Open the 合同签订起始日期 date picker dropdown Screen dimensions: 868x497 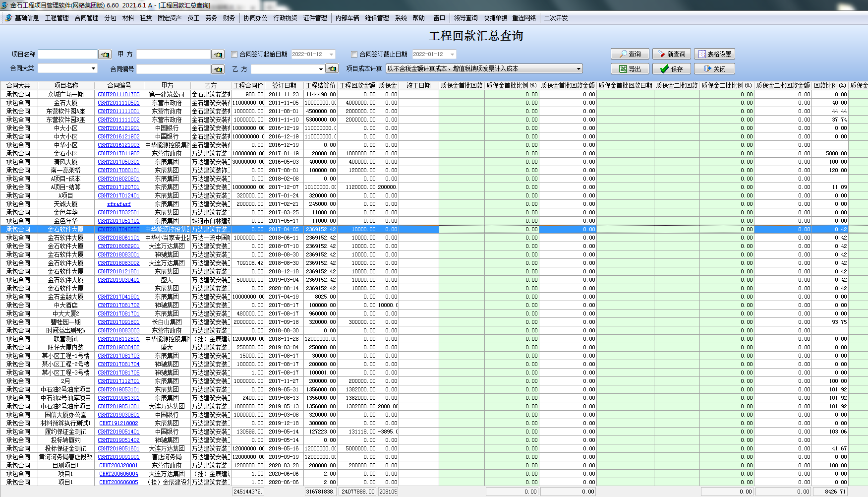[x=331, y=55]
